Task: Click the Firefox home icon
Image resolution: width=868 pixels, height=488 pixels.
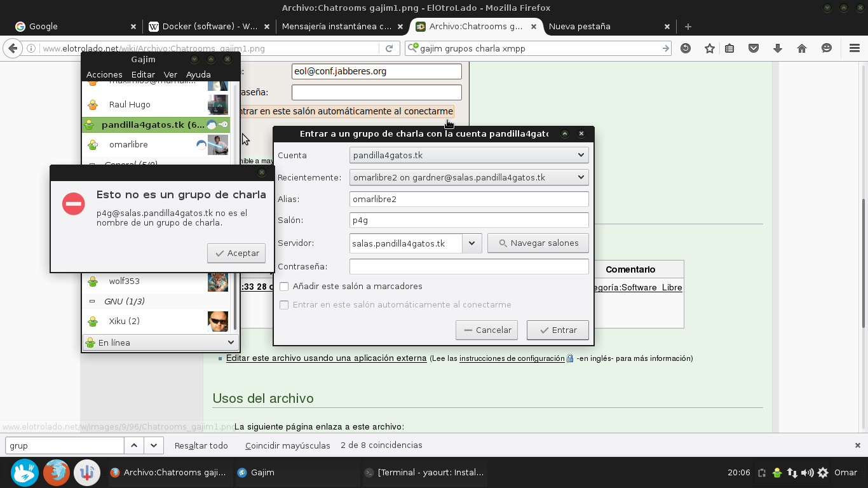Action: click(x=802, y=48)
